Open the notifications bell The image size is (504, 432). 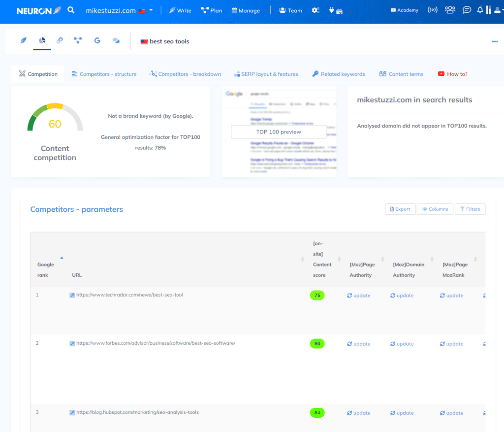[x=480, y=10]
